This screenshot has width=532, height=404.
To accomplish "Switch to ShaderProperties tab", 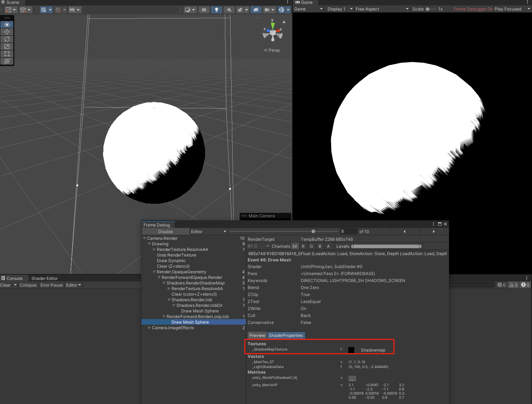I will pyautogui.click(x=286, y=336).
